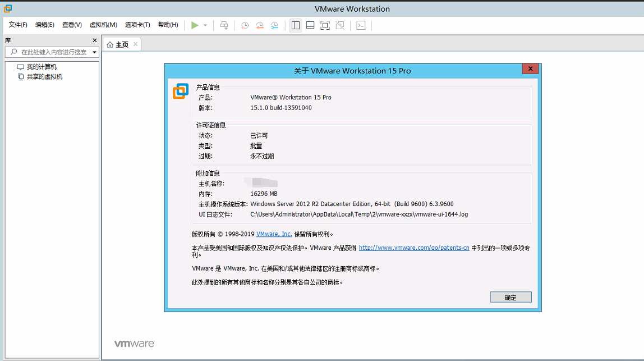This screenshot has width=644, height=361.
Task: Click the license status 已许可 value
Action: point(259,135)
